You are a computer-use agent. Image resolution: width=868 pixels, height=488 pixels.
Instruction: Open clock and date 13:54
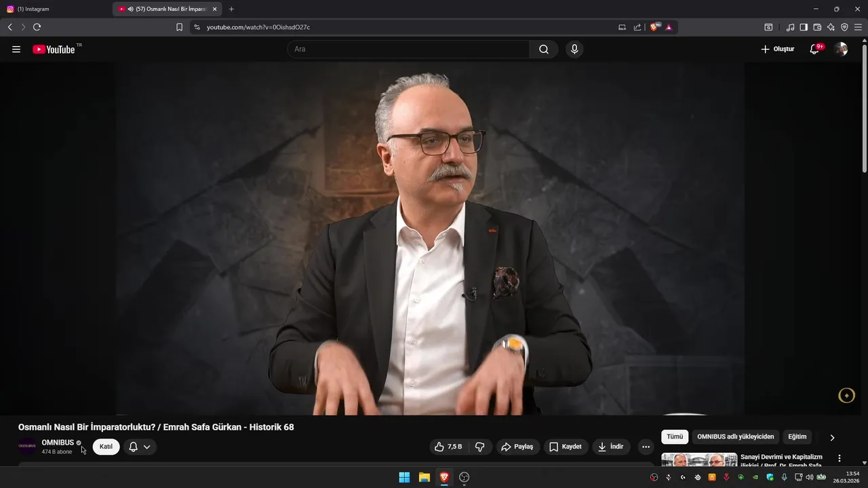(848, 477)
